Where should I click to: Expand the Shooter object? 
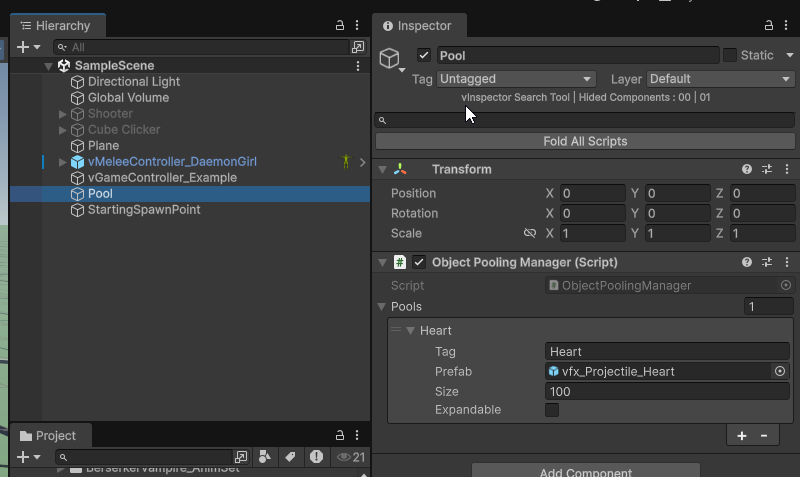click(62, 114)
